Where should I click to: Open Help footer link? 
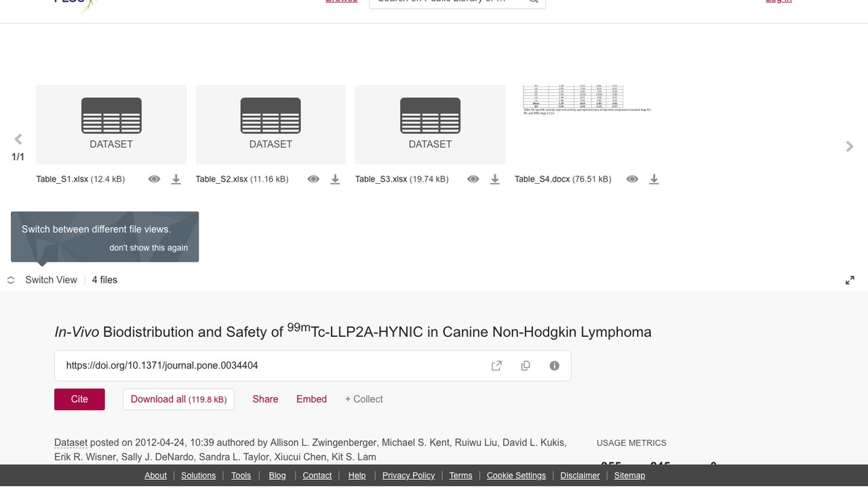[x=357, y=476]
